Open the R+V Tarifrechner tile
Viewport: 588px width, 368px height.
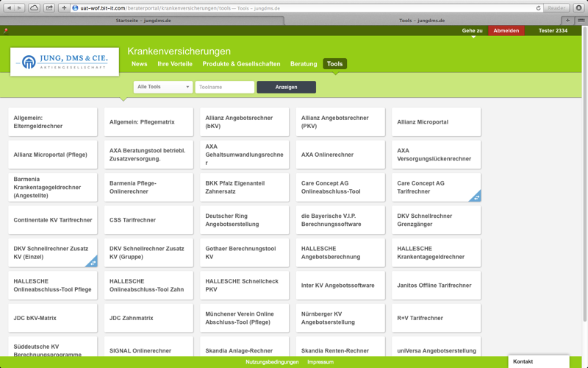click(x=436, y=318)
